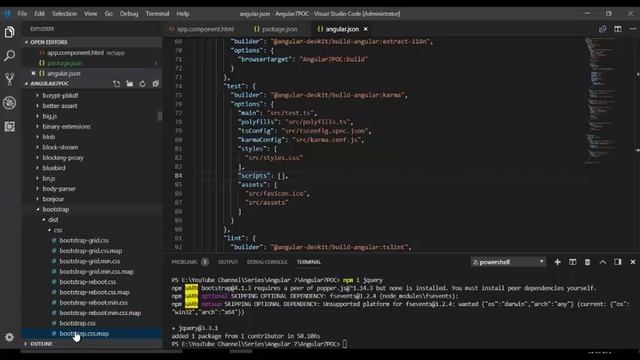
Task: Open the Help menu
Action: (182, 13)
